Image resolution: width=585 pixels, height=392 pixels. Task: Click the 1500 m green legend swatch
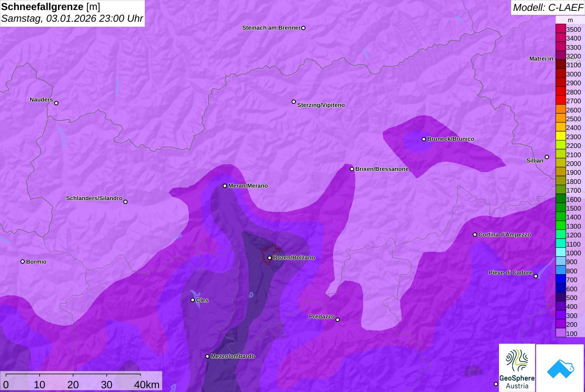point(561,208)
